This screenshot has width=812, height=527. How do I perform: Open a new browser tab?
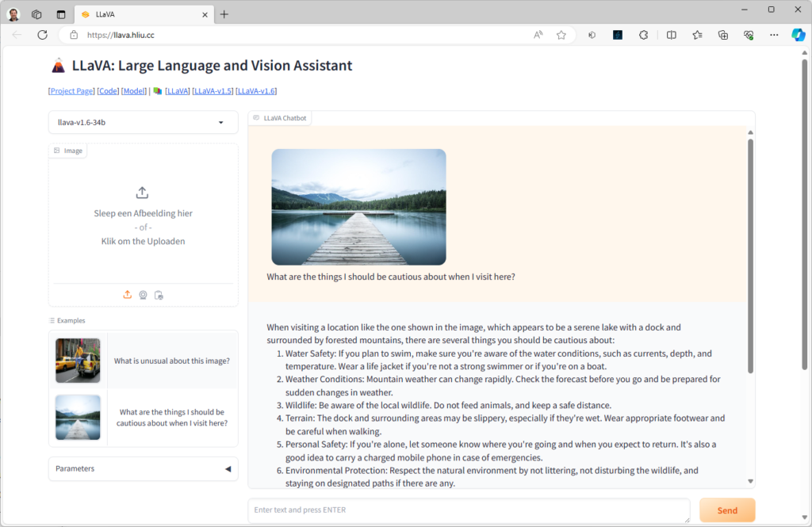[224, 14]
